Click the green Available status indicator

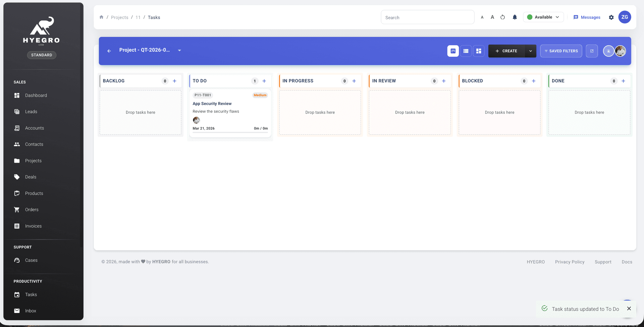[531, 17]
